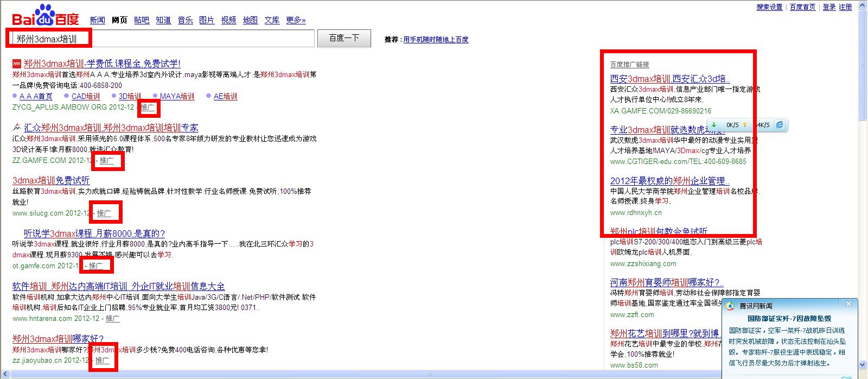Click the green URL www.zzshixiang.com
The width and height of the screenshot is (868, 379).
[x=643, y=264]
